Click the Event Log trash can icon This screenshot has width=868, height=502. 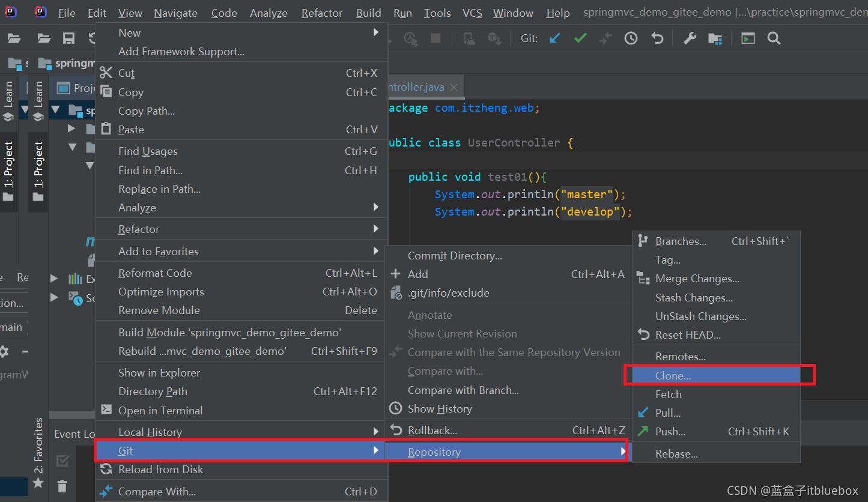pos(62,486)
